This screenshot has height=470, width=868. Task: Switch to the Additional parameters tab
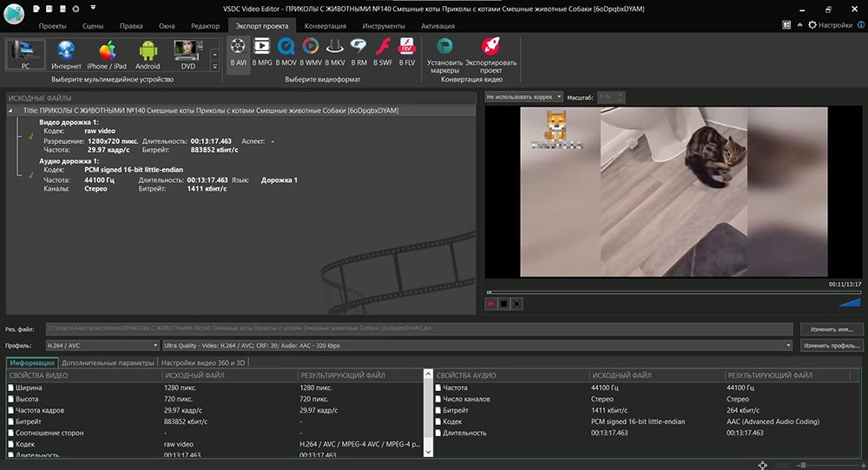[108, 362]
